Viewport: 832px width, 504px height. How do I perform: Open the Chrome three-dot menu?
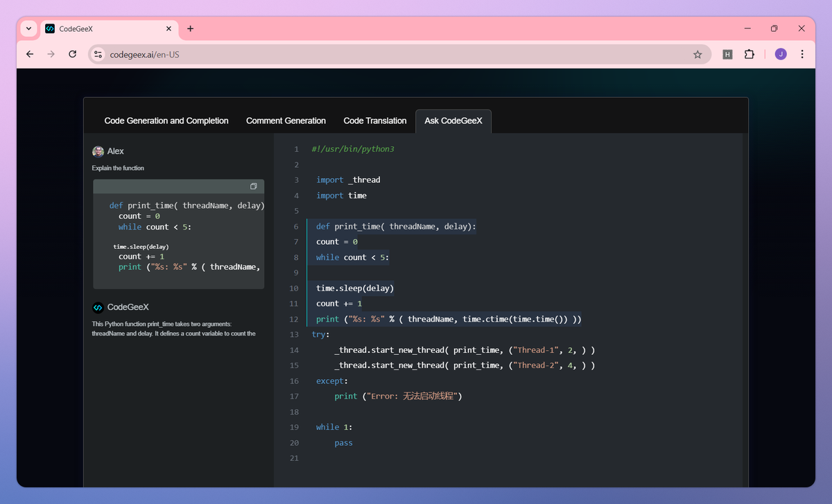(802, 54)
